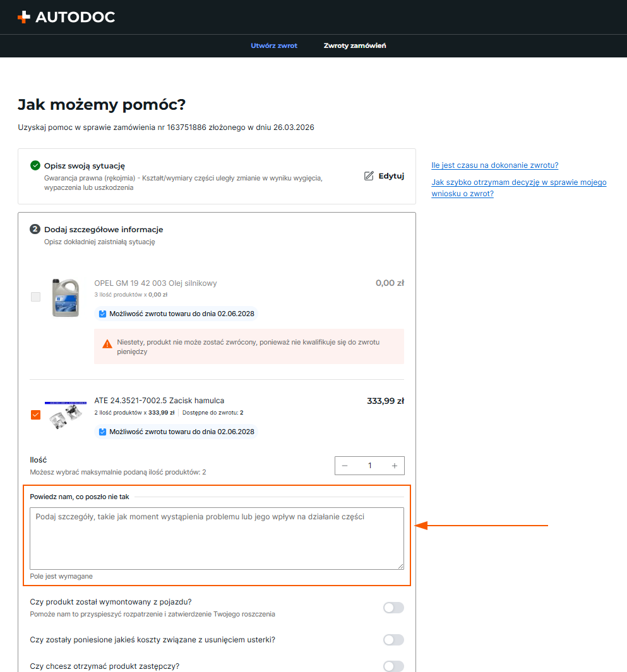Click the AUTODOC logo
The height and width of the screenshot is (672, 627).
(x=66, y=17)
